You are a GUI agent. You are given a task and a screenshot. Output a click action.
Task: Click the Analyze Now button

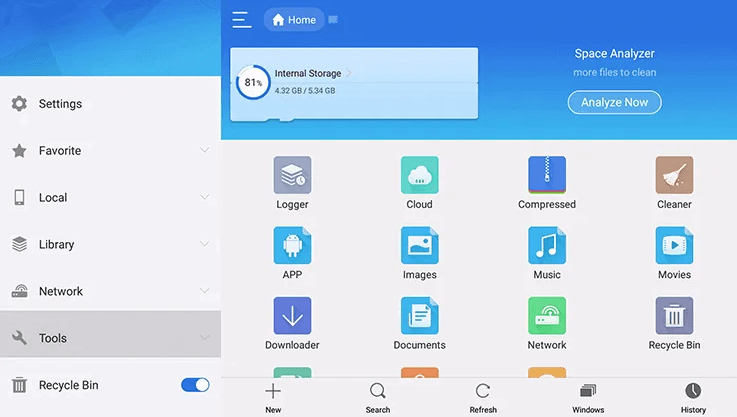click(x=614, y=102)
